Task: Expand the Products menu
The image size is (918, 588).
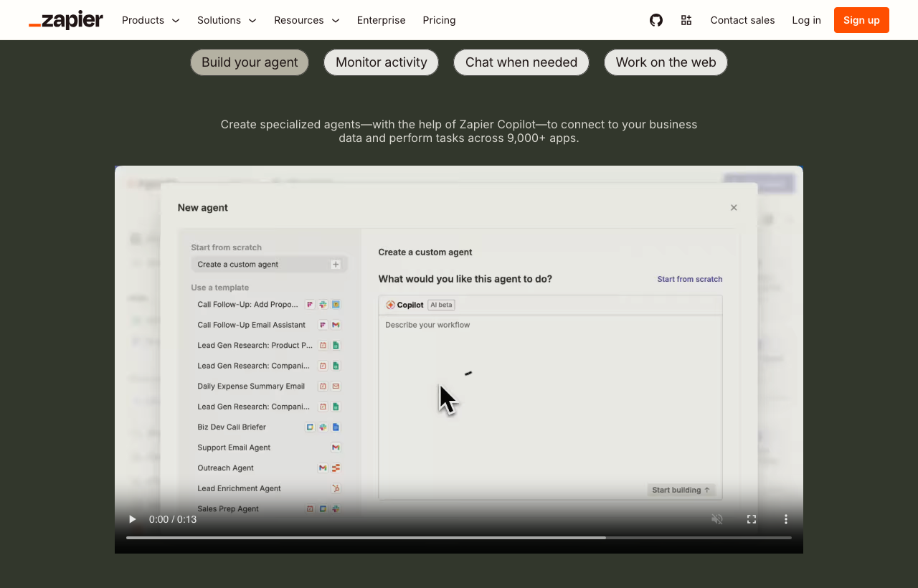Action: pyautogui.click(x=151, y=20)
